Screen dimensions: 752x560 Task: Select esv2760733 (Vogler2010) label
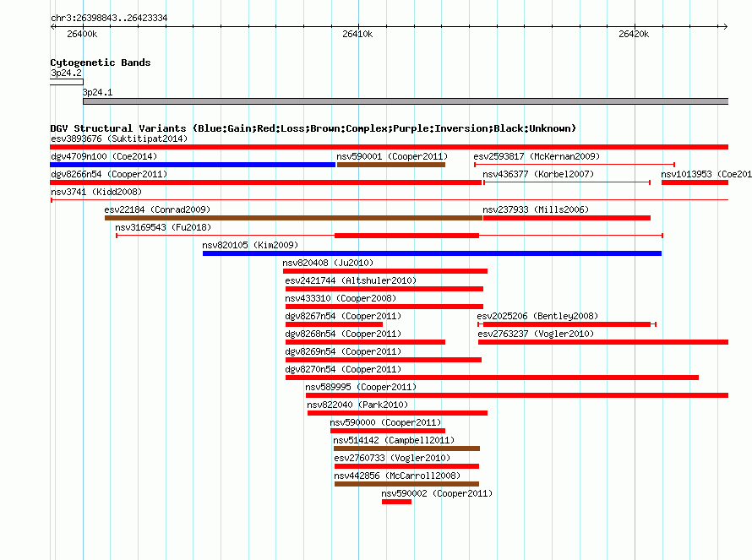(392, 458)
